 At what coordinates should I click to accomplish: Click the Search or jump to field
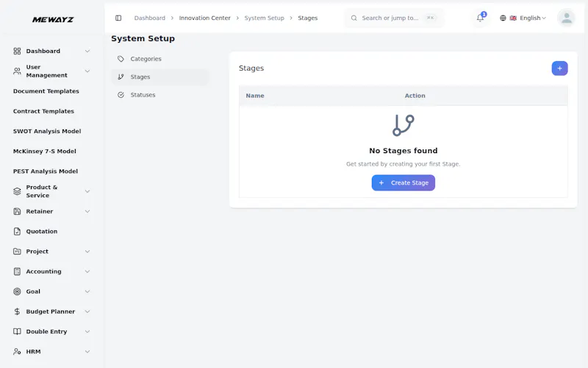coord(394,18)
